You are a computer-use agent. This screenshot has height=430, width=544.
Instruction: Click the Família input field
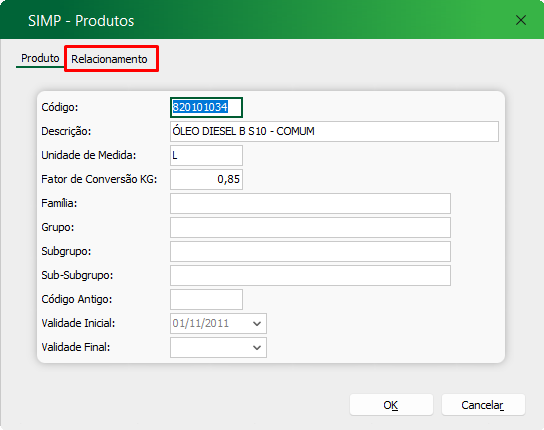pos(310,203)
